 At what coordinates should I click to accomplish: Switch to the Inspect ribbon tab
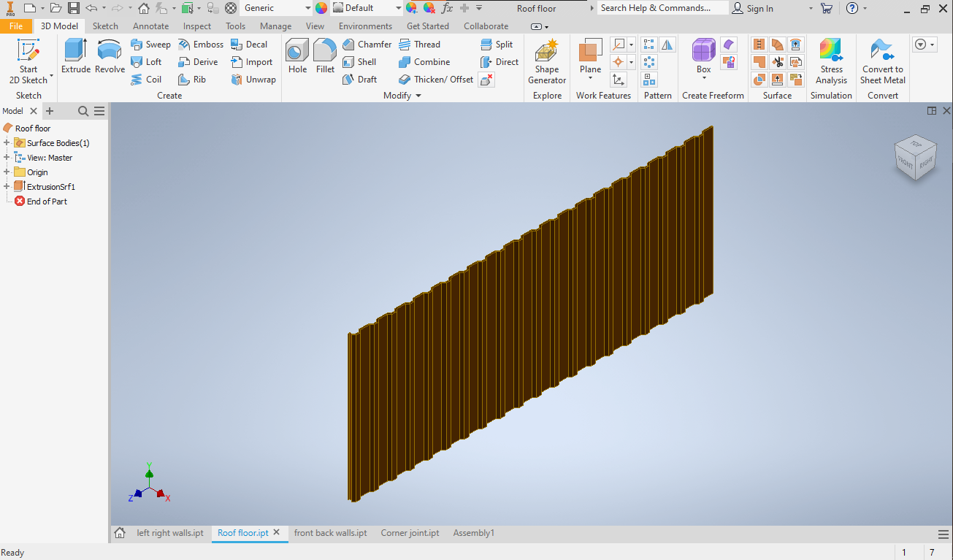click(197, 26)
